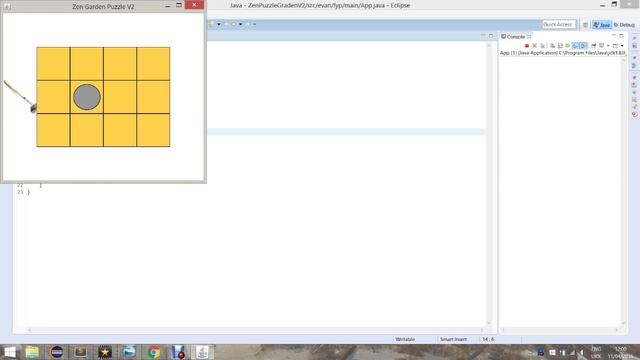
Task: Click Pin Console icon in Console toolbar
Action: coord(593,46)
